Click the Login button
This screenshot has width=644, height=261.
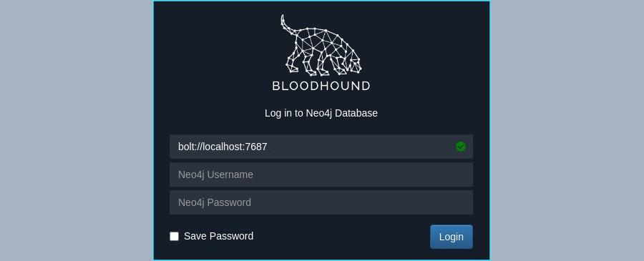tap(452, 237)
